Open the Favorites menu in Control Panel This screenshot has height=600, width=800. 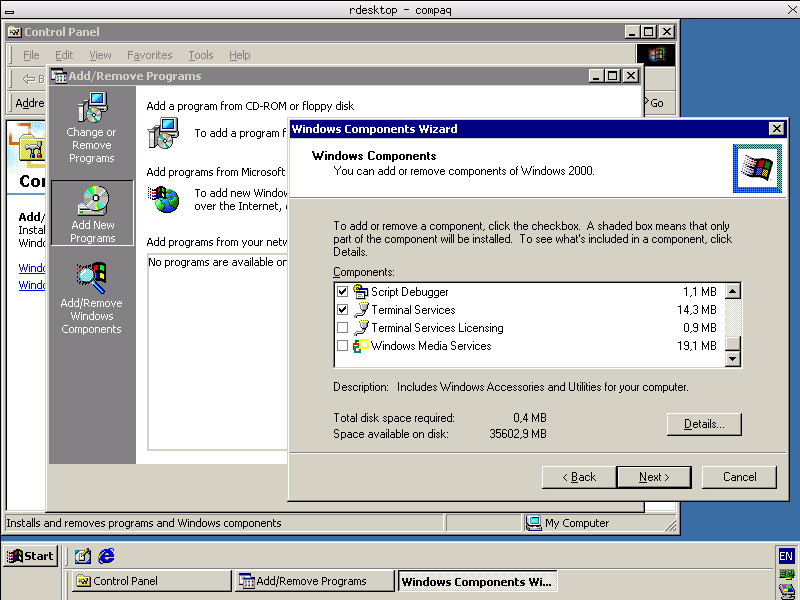click(x=149, y=55)
